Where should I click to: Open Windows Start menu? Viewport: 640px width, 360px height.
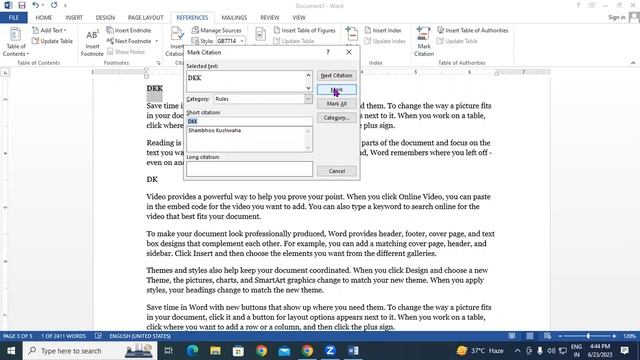click(x=11, y=351)
